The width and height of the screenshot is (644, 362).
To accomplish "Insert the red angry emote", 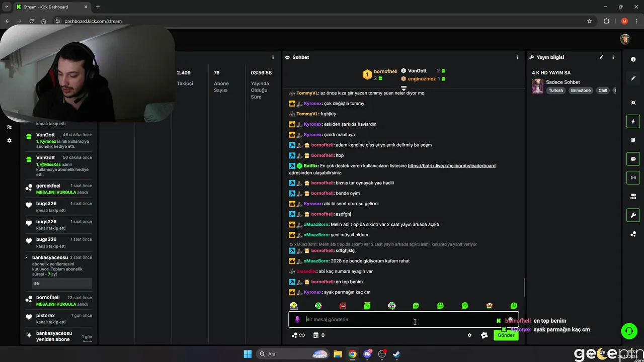I will point(343,306).
